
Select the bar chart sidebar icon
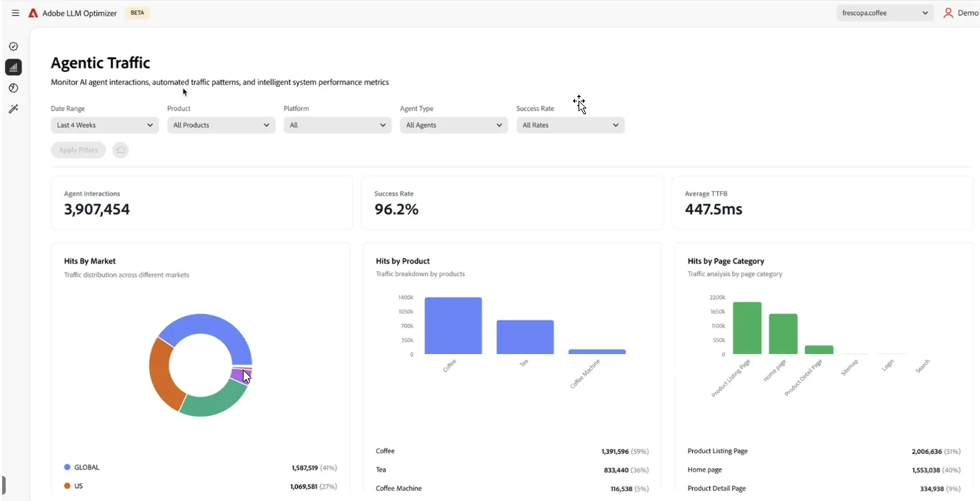click(x=13, y=67)
